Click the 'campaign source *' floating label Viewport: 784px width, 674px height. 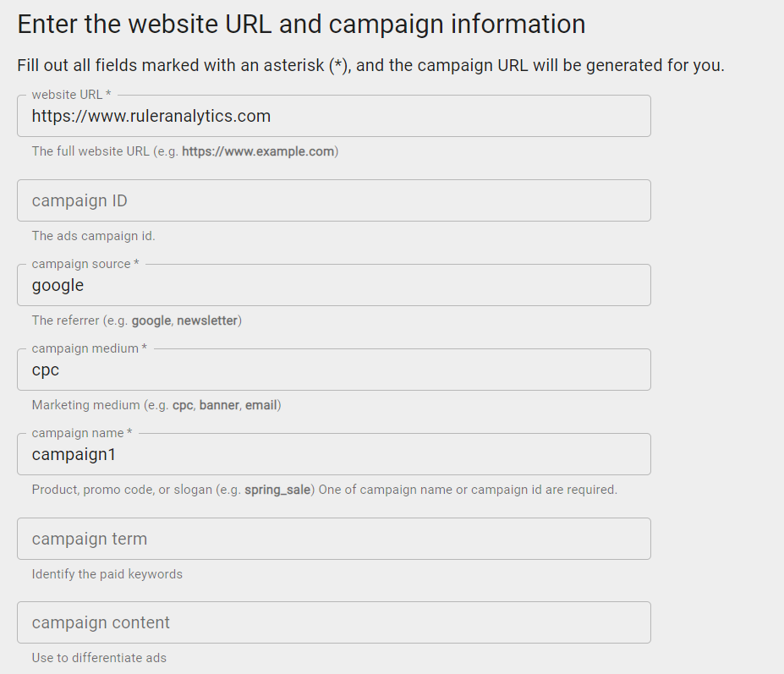85,264
